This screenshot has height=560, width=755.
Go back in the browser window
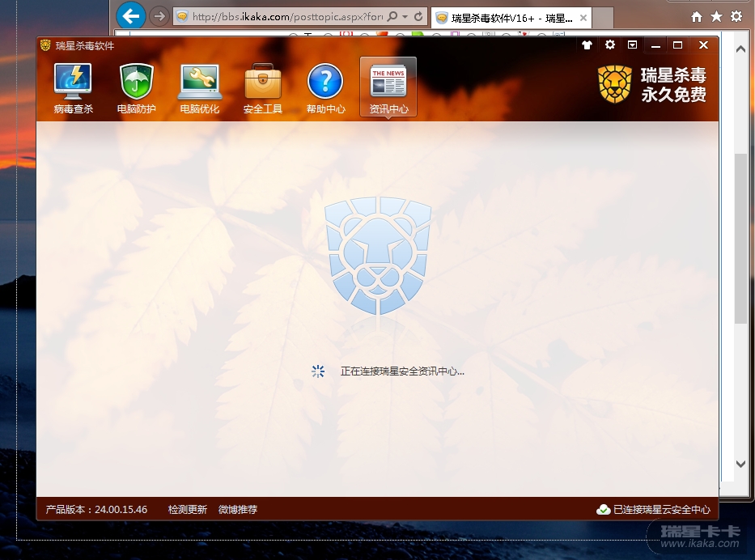click(x=130, y=16)
